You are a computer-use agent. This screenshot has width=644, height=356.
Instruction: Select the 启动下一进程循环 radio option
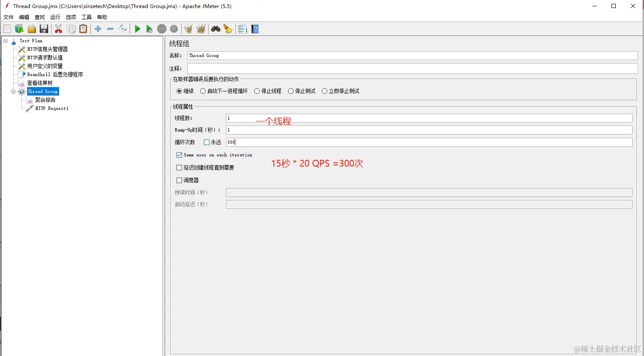(203, 91)
